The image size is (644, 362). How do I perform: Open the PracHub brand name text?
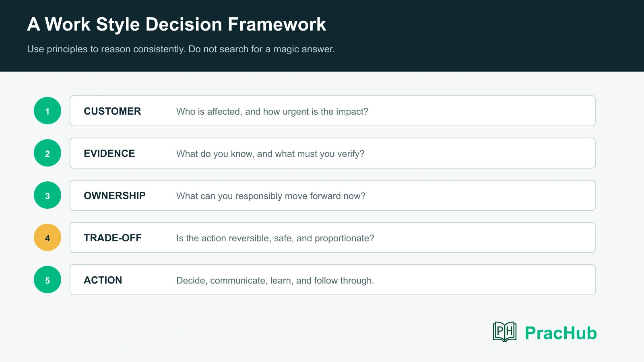[x=561, y=333]
